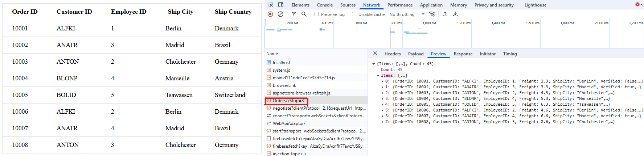This screenshot has width=644, height=156.
Task: Toggle the device toolbar icon
Action: click(280, 5)
